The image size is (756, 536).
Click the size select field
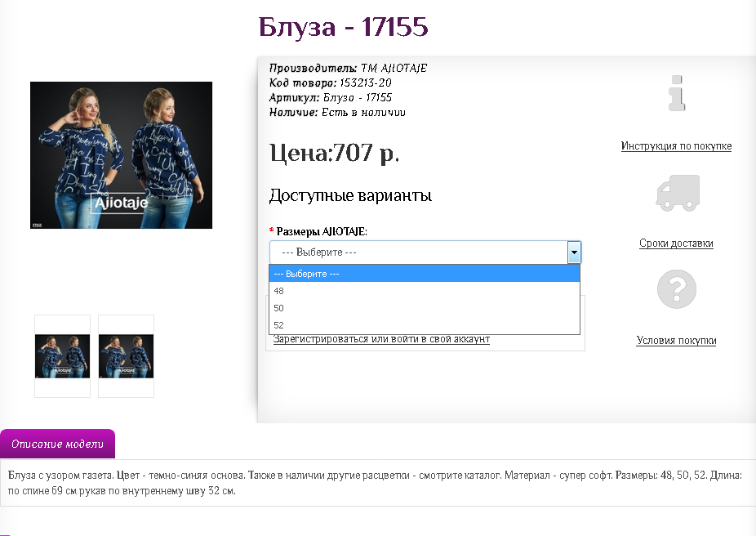425,252
